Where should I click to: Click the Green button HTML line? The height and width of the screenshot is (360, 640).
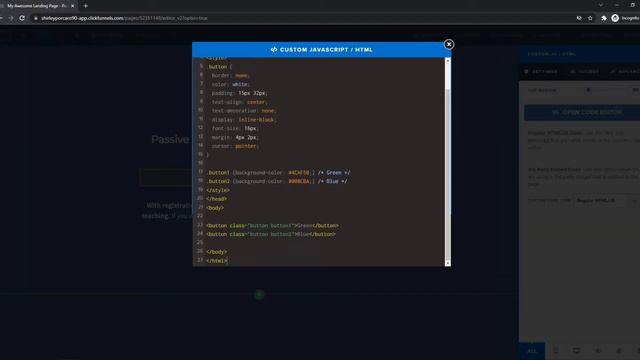[x=272, y=226]
